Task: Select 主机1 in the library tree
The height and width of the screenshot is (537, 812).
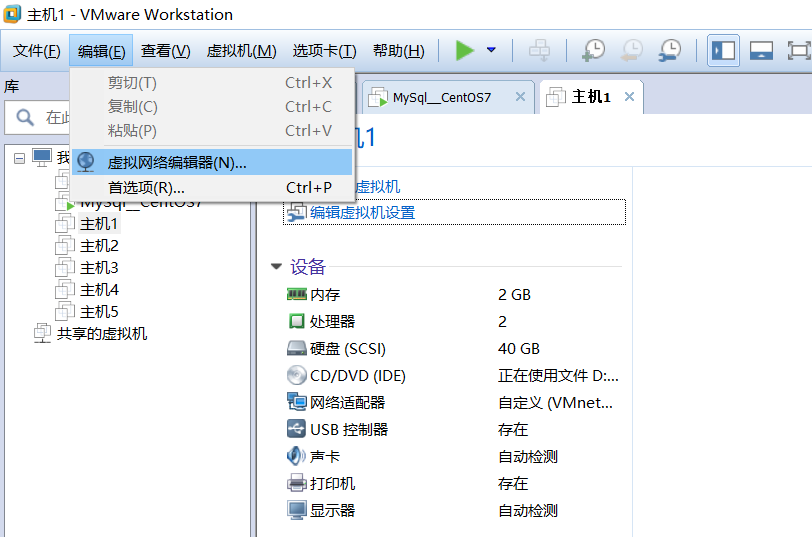Action: (99, 224)
